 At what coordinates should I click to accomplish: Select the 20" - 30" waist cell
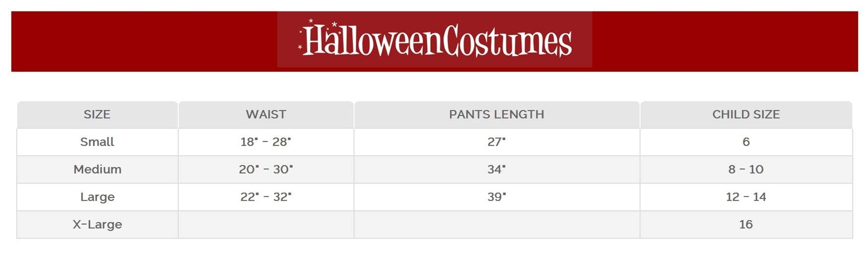(266, 169)
